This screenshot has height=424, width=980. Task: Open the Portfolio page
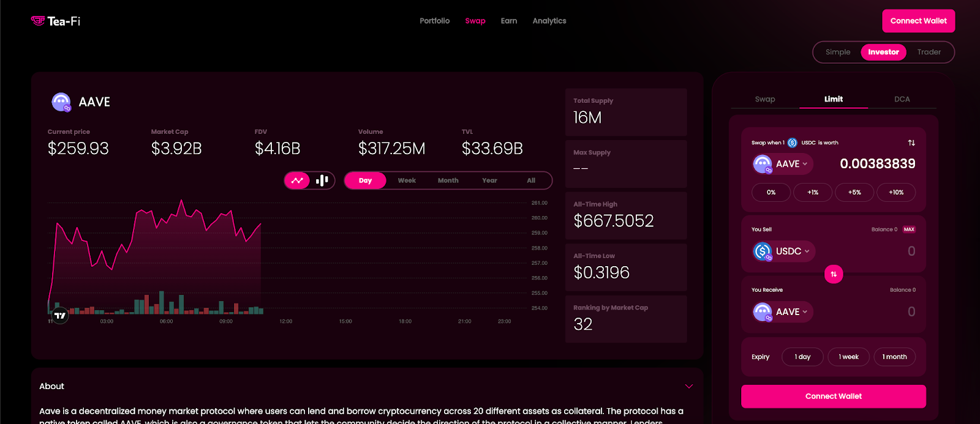coord(434,21)
